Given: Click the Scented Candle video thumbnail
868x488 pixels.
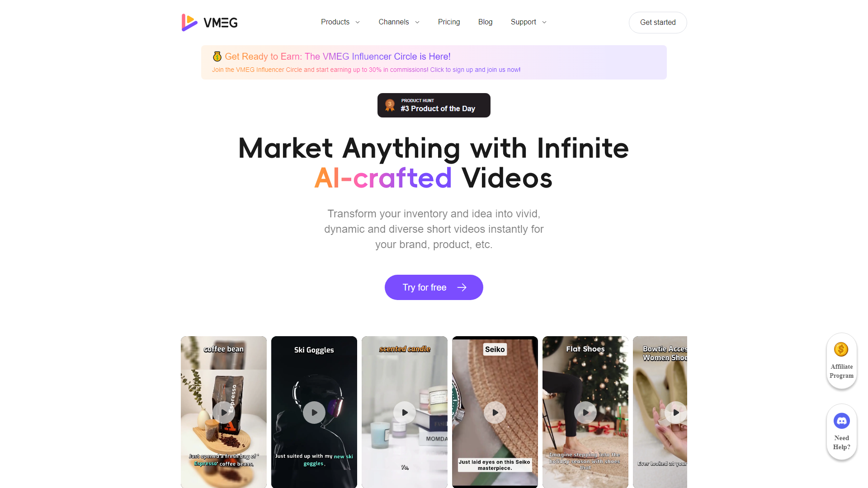Looking at the screenshot, I should 404,412.
